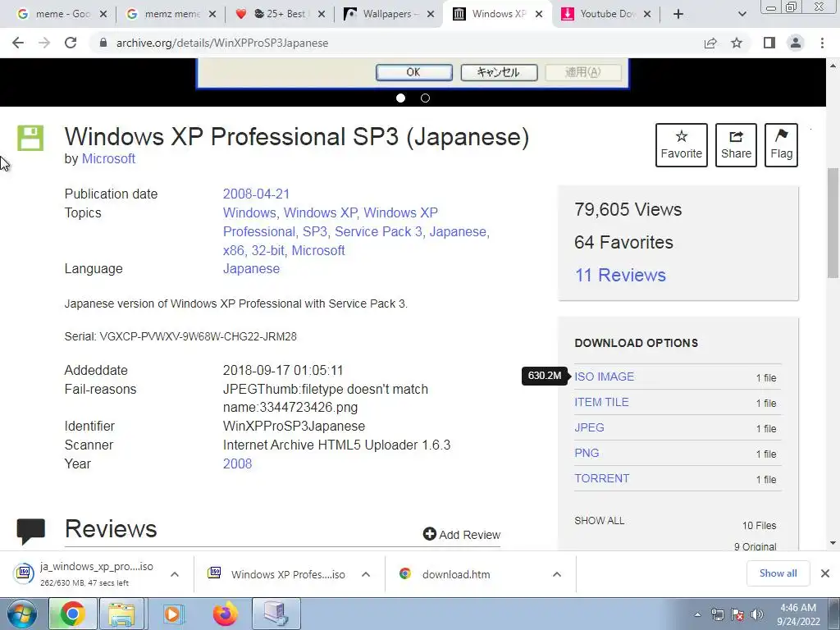Click OK in the preview image

pos(414,72)
